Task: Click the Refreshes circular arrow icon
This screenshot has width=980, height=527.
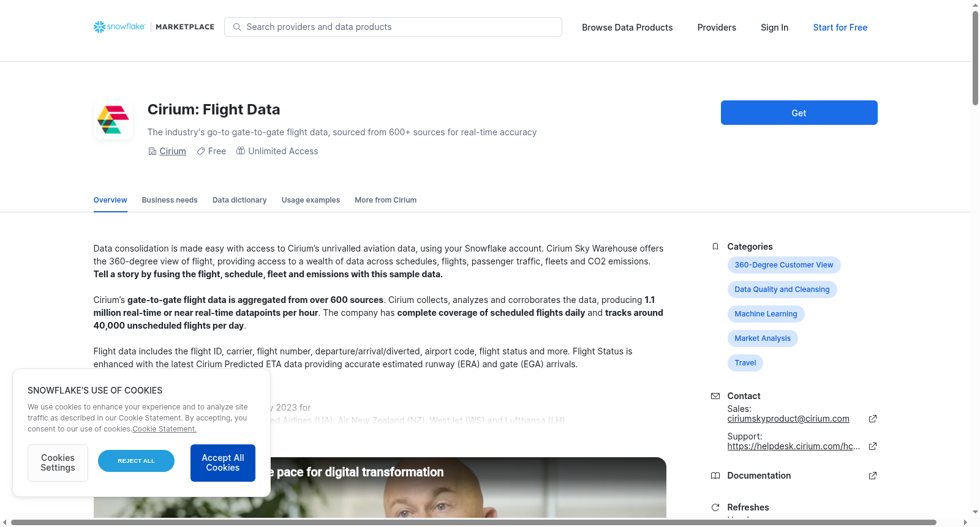Action: tap(715, 507)
